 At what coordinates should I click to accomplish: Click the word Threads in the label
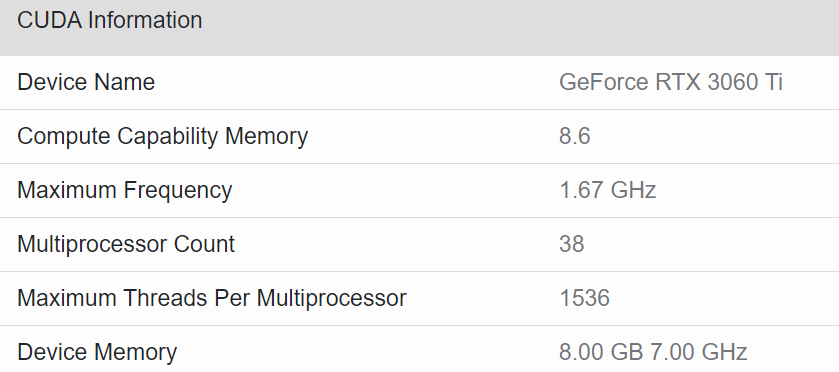(169, 299)
